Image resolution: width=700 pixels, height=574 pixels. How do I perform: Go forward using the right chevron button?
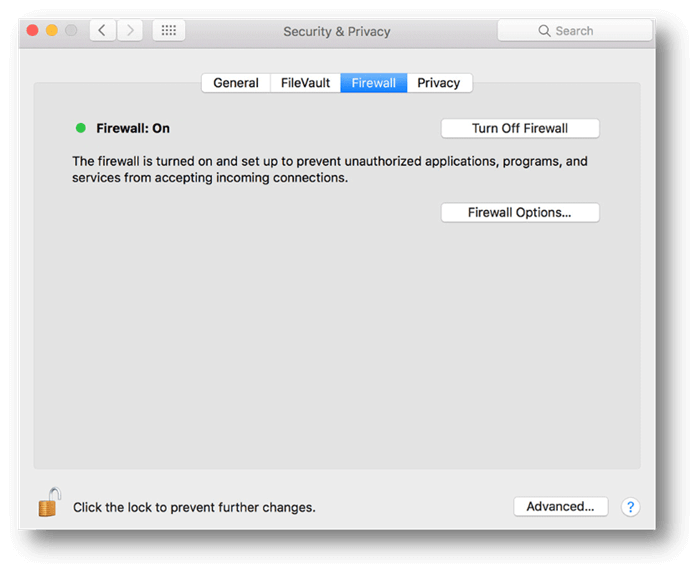130,30
